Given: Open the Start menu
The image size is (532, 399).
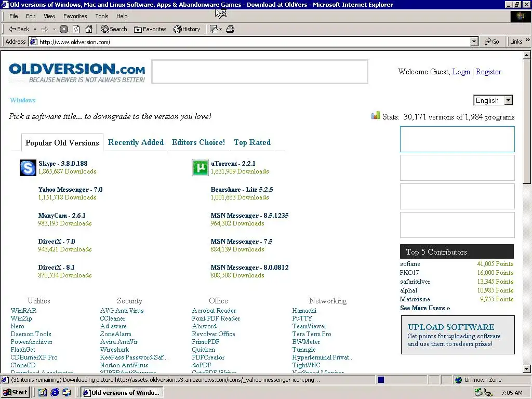Looking at the screenshot, I should pos(15,393).
